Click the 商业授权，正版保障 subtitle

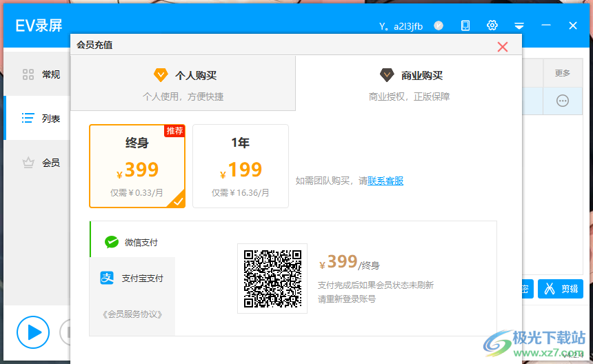[409, 97]
